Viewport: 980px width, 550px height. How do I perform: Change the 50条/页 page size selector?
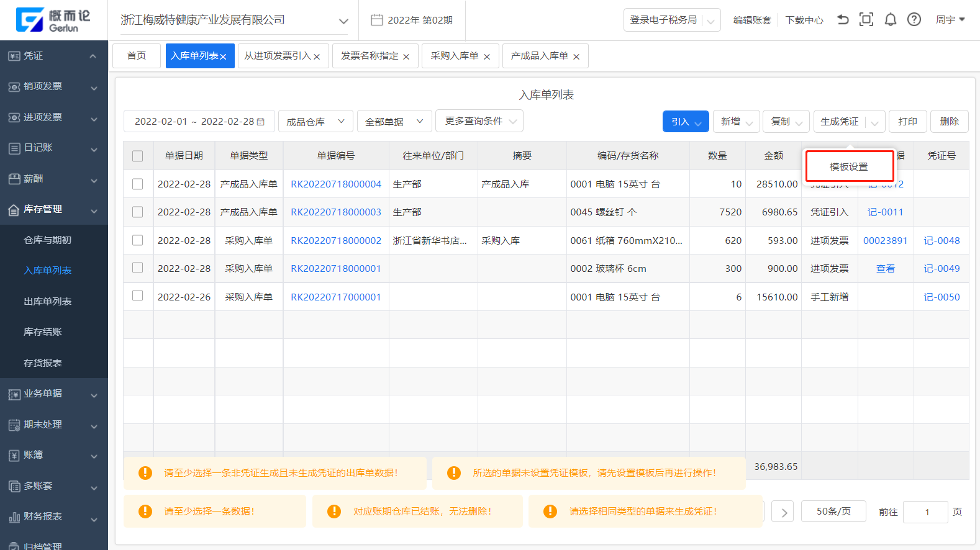(x=833, y=512)
